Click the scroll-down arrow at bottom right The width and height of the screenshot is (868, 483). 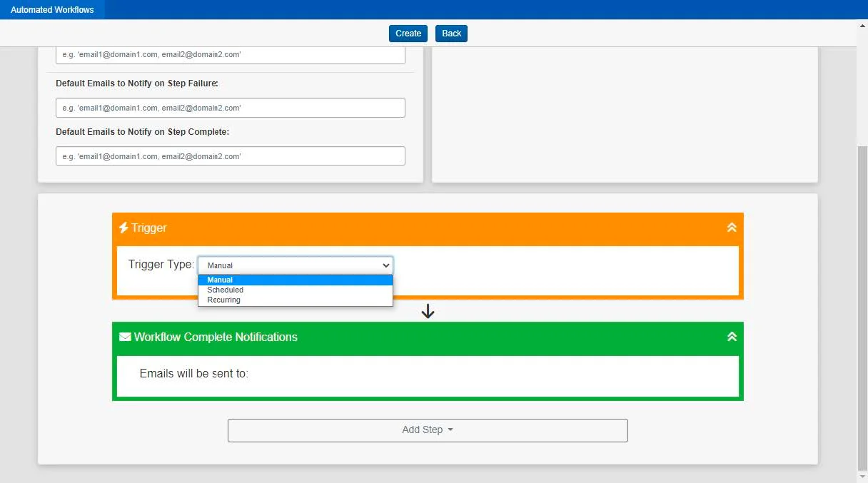(x=861, y=477)
